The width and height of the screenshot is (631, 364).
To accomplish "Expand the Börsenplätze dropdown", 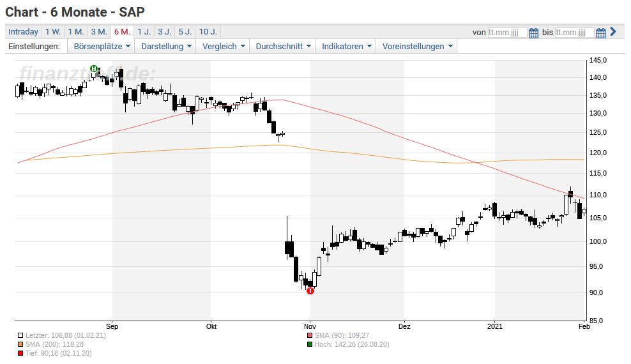I will [x=102, y=46].
